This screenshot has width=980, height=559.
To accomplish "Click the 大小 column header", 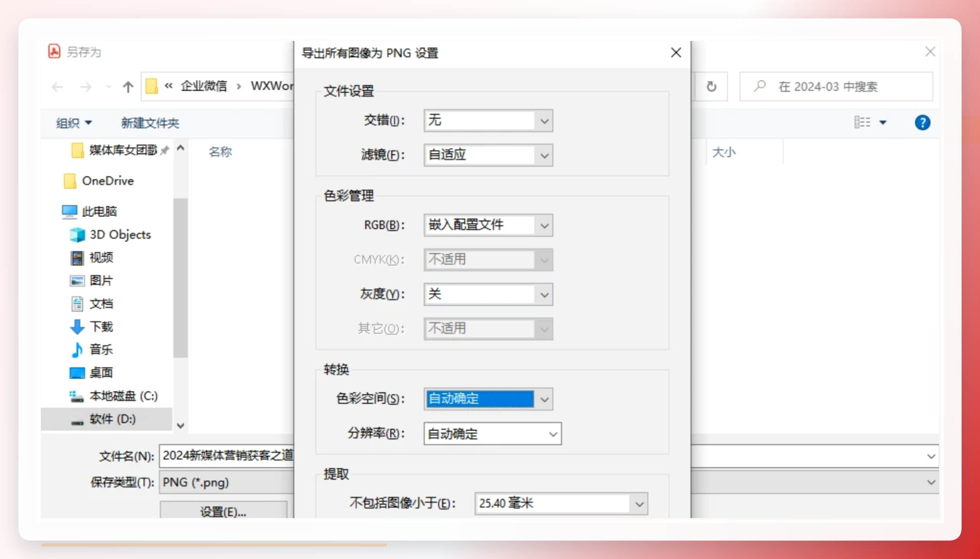I will (x=724, y=152).
